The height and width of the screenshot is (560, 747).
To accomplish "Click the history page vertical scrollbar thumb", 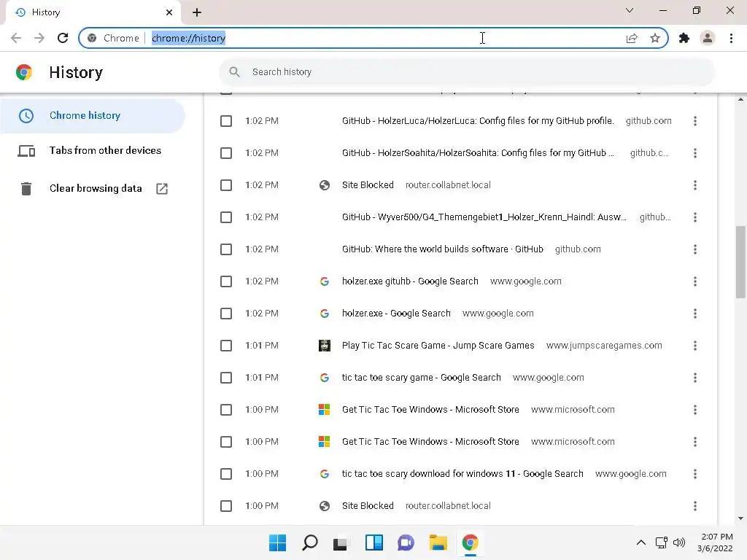I will tap(740, 262).
